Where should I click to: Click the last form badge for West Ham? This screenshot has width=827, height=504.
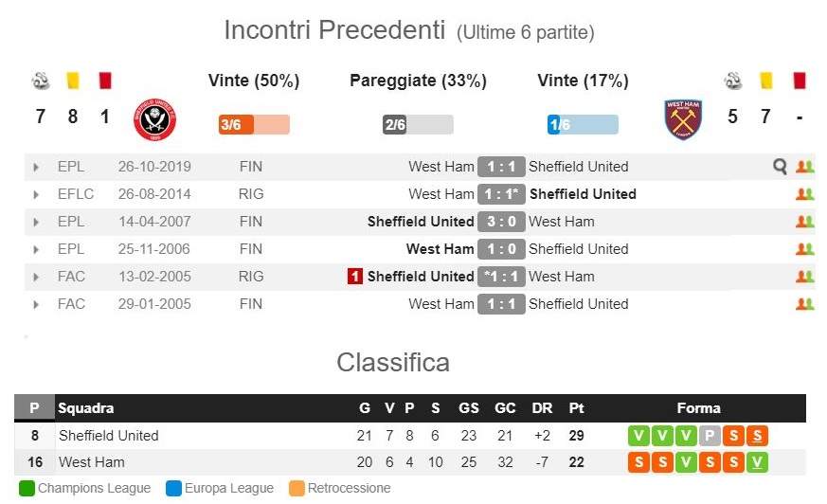(x=757, y=463)
